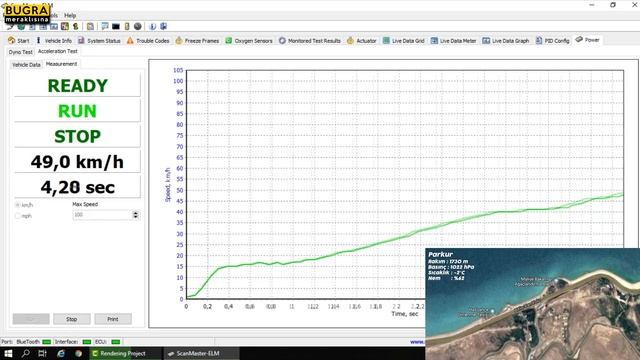Click the document toolbar icon

[90, 27]
